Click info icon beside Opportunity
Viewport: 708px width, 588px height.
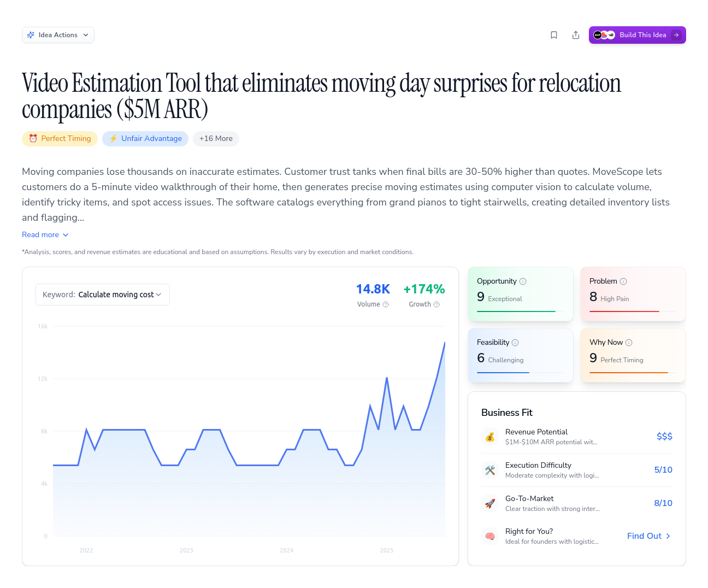tap(523, 281)
